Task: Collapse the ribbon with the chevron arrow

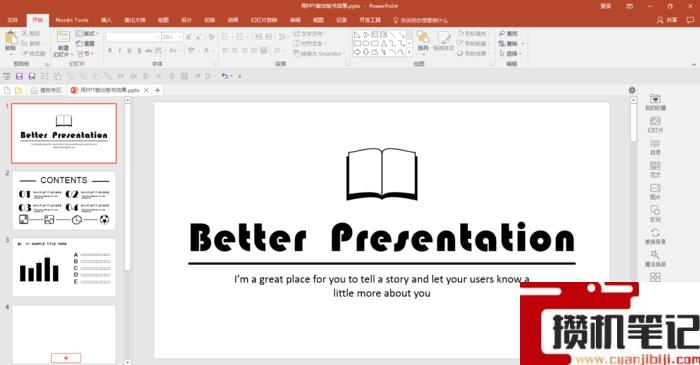Action: click(x=693, y=65)
